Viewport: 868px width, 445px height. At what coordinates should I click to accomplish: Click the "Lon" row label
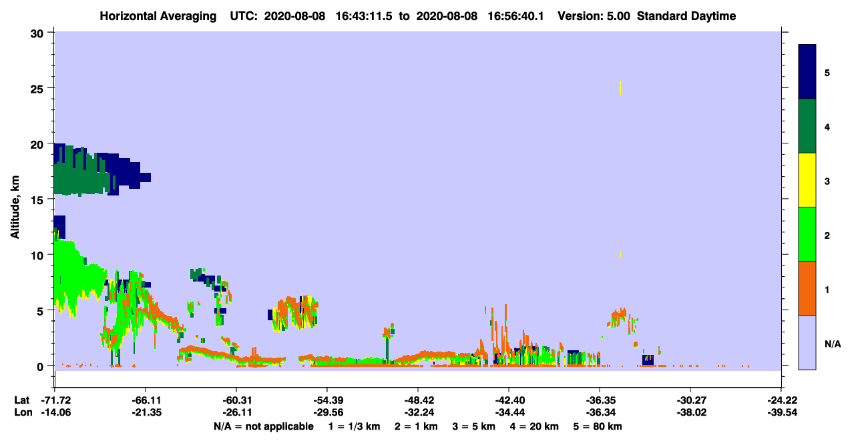23,413
